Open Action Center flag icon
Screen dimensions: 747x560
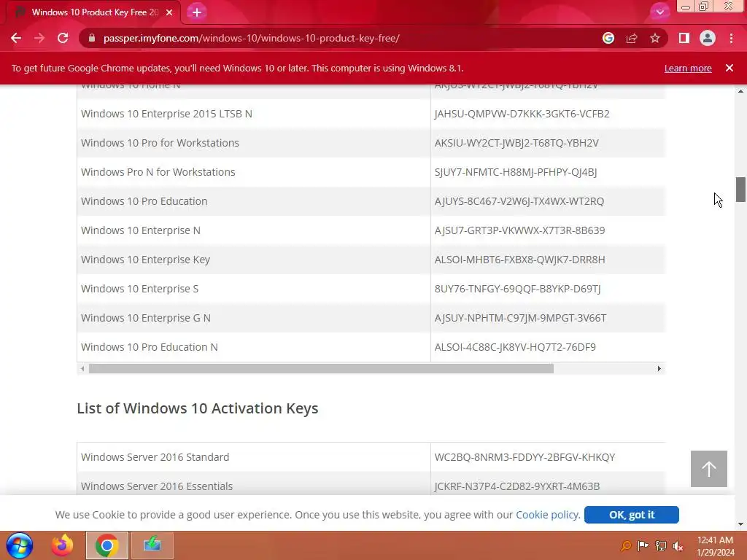click(643, 545)
